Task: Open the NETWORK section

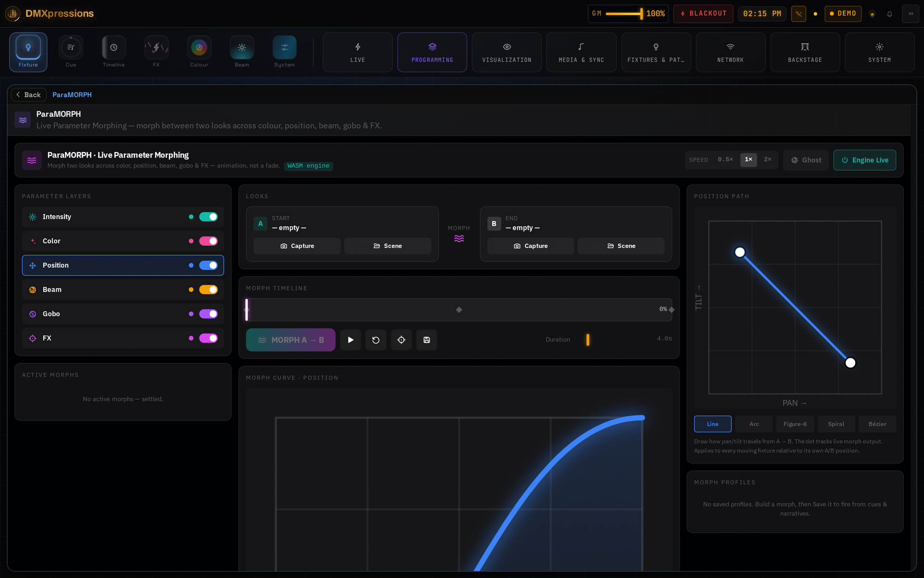Action: tap(731, 52)
